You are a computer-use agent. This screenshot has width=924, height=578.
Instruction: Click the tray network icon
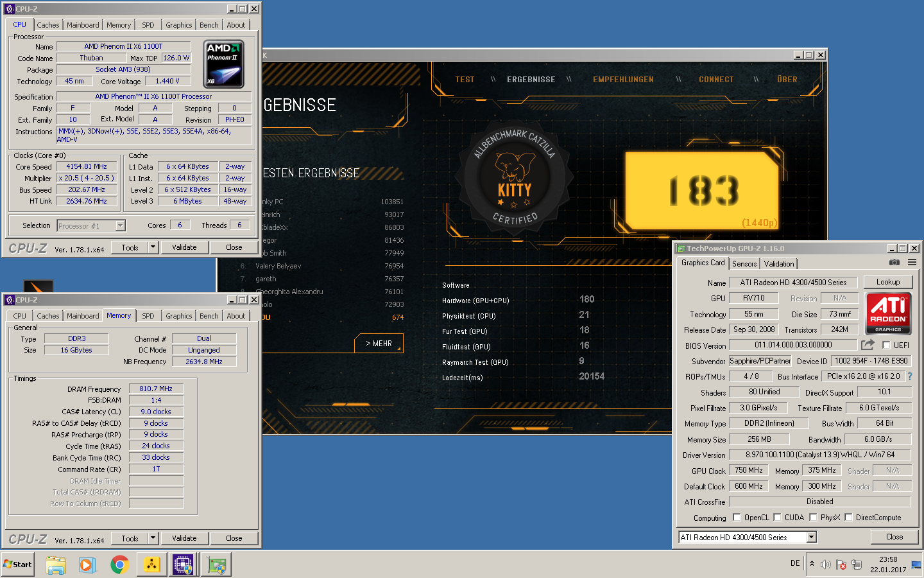[x=856, y=565]
